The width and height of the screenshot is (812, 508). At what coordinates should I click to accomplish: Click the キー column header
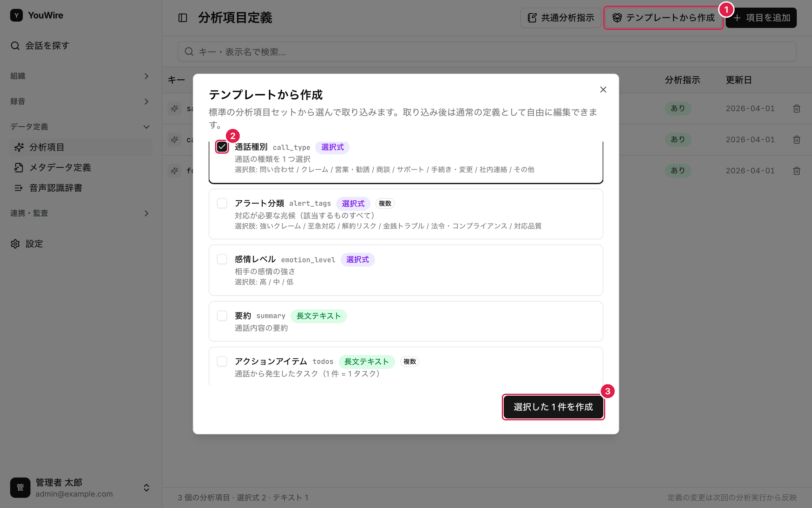coord(176,80)
